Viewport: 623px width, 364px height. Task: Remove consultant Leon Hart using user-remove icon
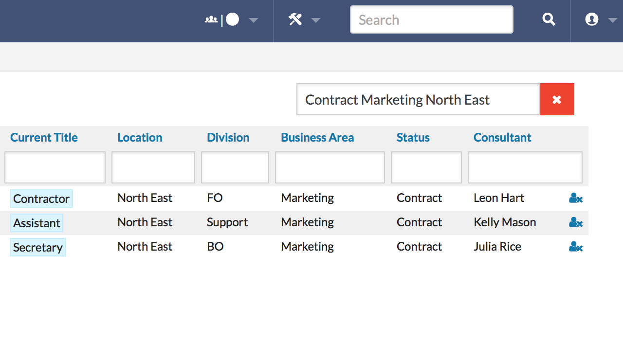(575, 198)
